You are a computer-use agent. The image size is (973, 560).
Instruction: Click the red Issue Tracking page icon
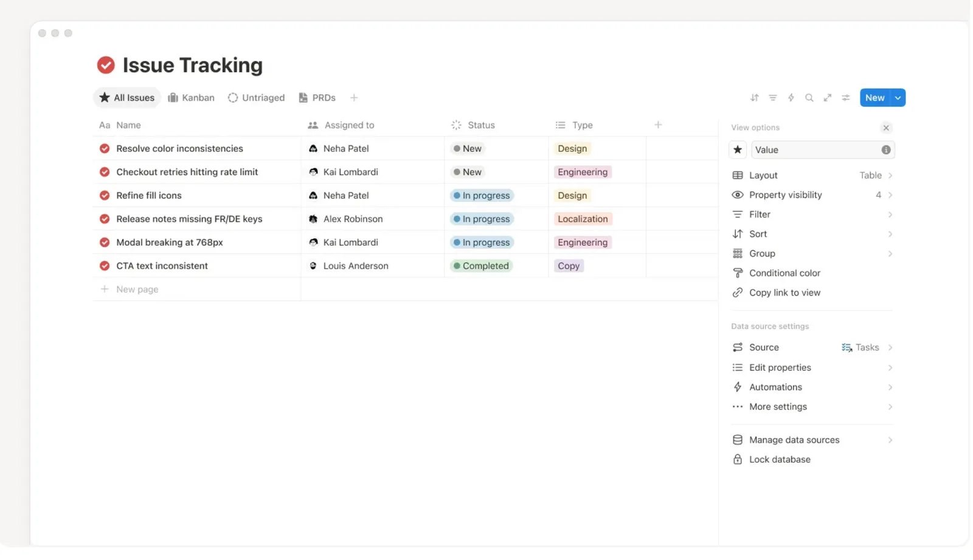106,65
